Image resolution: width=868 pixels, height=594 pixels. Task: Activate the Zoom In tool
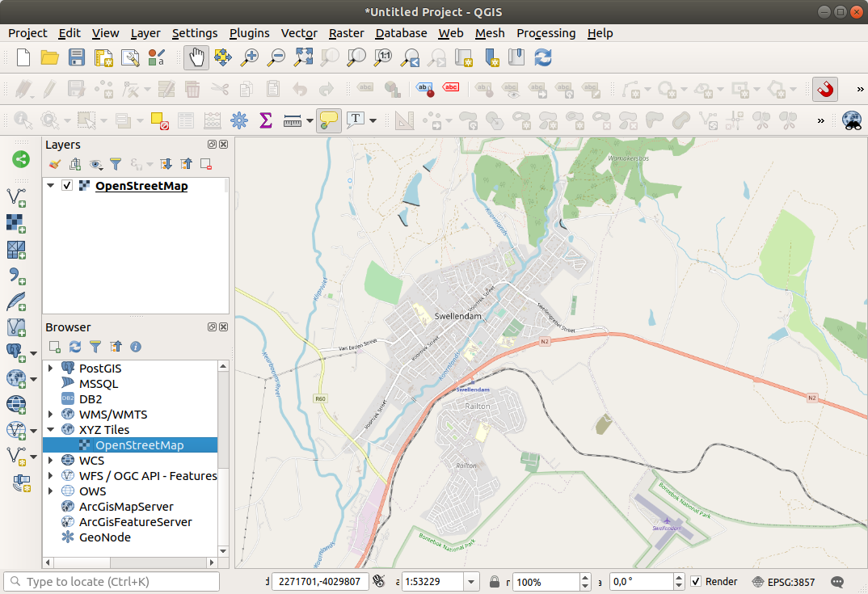point(250,57)
